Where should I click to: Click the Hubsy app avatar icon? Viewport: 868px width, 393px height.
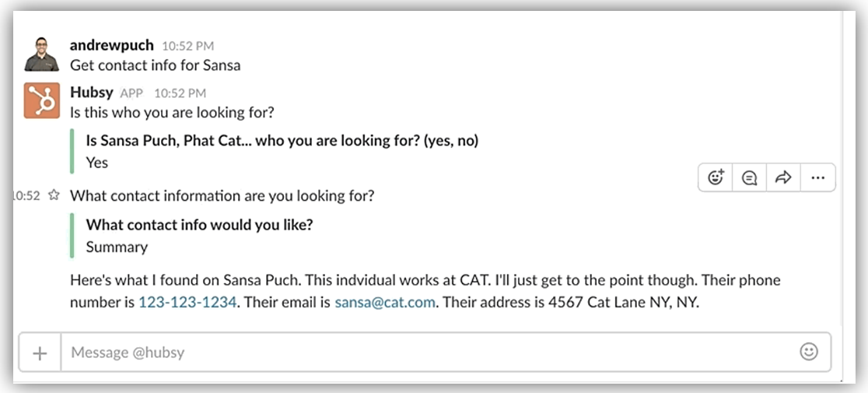tap(42, 100)
